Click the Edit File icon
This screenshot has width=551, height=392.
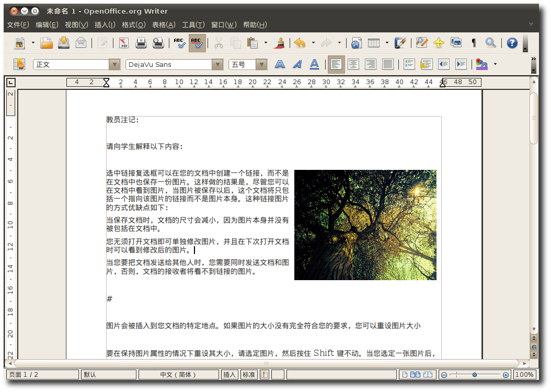tap(102, 43)
